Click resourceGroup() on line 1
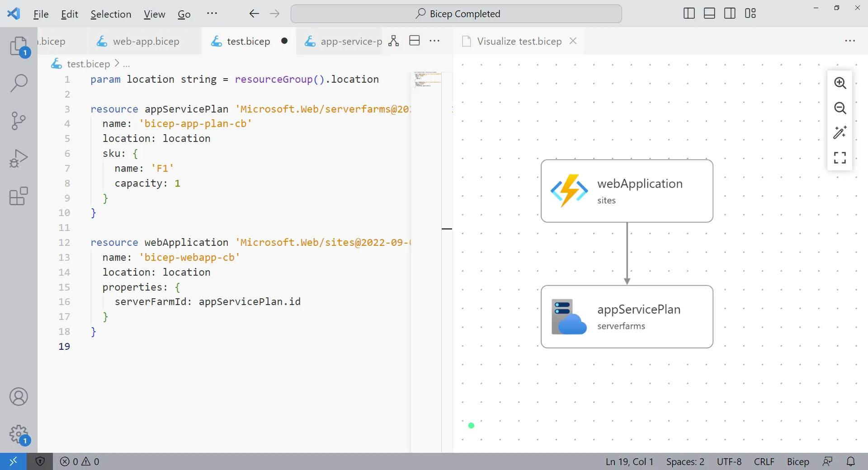 pos(279,80)
